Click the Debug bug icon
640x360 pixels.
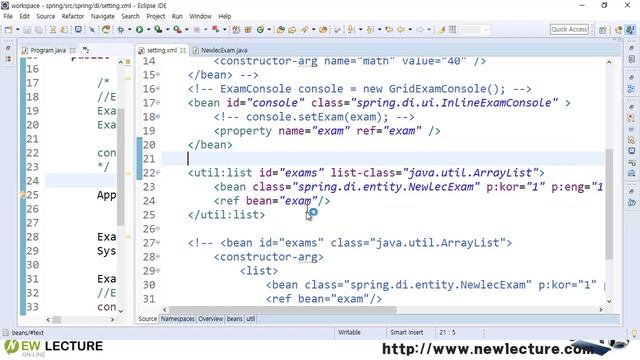[x=121, y=29]
